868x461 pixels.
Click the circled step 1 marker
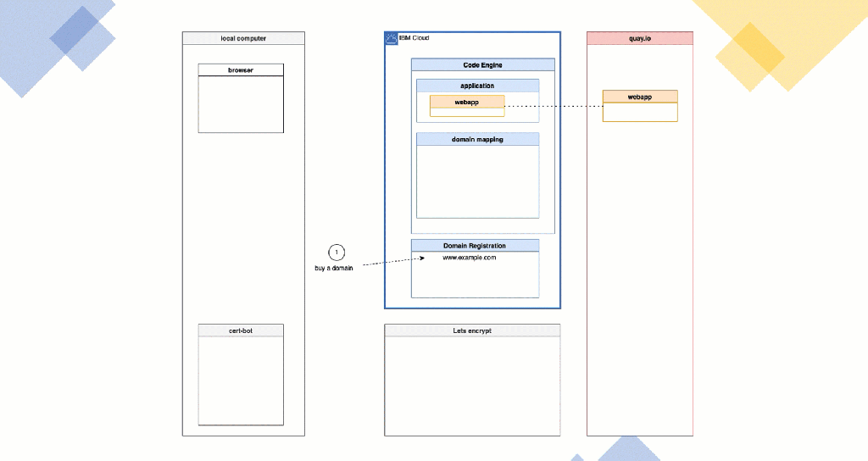[337, 253]
